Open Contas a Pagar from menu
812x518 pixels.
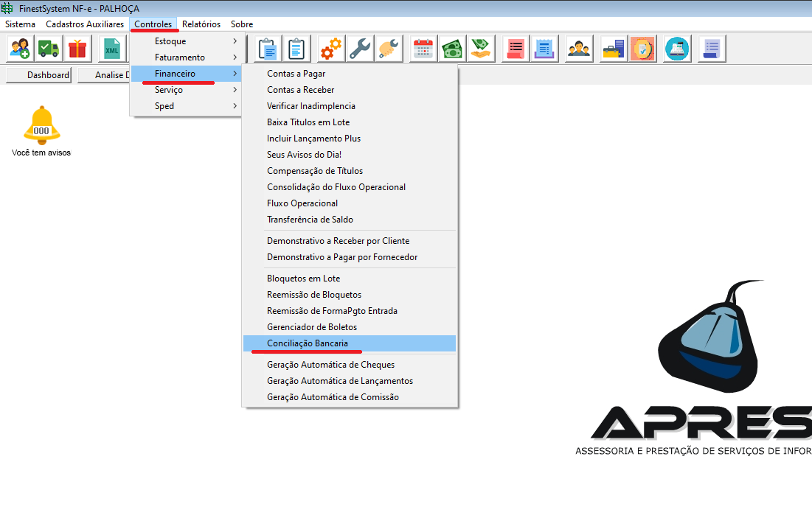pos(296,74)
